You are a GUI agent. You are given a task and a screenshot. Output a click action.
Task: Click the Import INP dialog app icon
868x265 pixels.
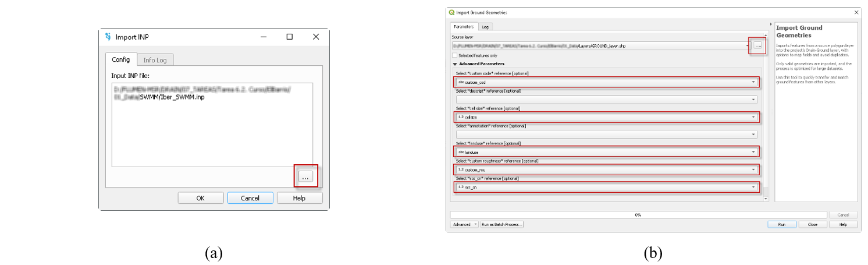pos(108,37)
